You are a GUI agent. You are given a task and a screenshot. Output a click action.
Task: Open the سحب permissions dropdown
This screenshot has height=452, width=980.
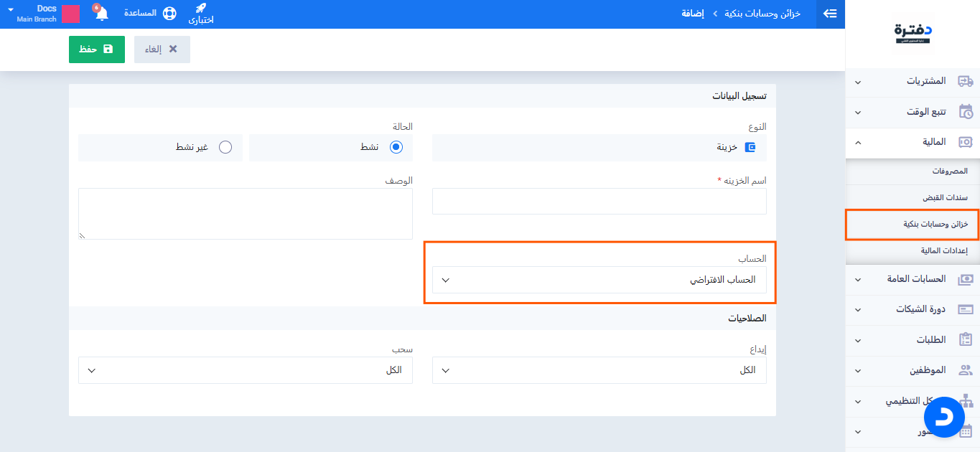(x=245, y=370)
